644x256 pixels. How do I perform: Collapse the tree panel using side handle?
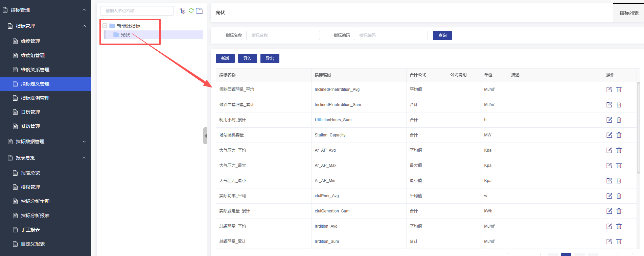[205, 136]
